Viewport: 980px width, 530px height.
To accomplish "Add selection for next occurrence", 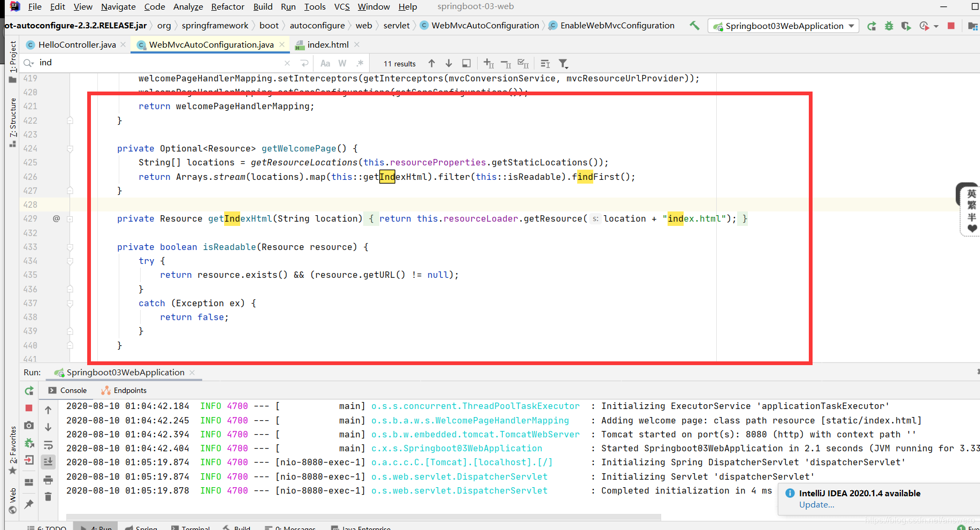I will point(489,63).
